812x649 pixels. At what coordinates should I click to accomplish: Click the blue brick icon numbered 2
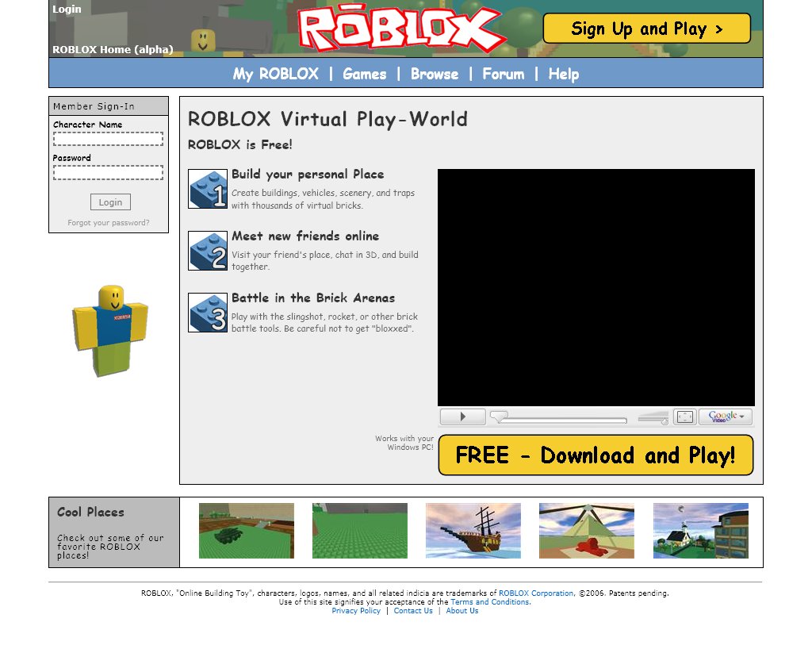point(208,251)
